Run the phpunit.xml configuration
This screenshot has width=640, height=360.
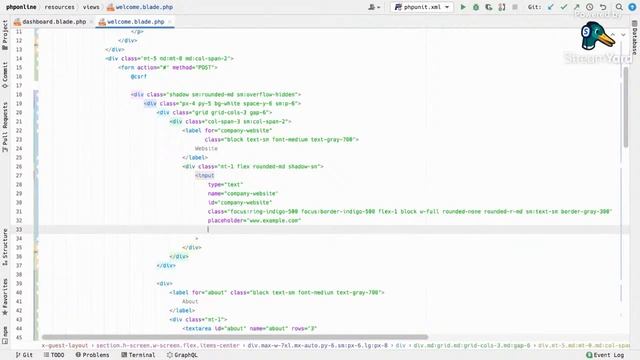pyautogui.click(x=463, y=7)
